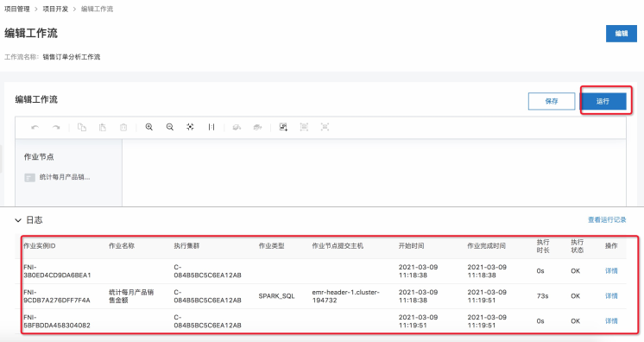Click the bring-to-front layer icon
The width and height of the screenshot is (644, 342).
point(237,128)
